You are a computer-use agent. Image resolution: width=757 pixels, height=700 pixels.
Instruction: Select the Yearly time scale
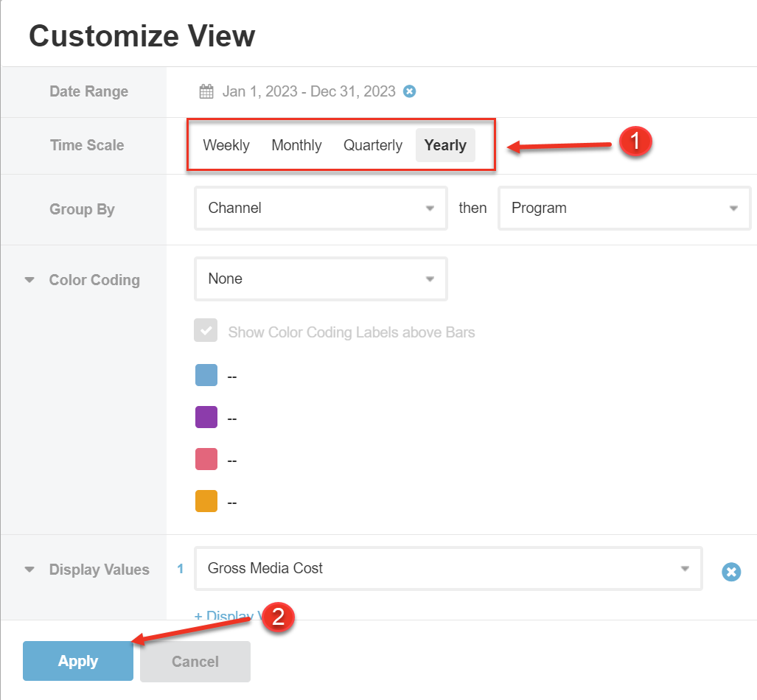coord(445,145)
